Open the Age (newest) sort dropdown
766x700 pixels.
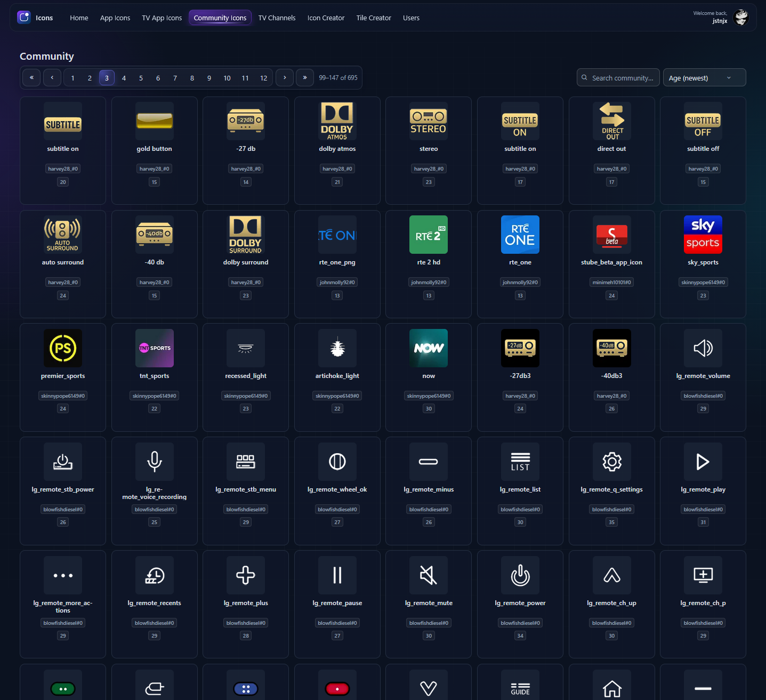click(704, 78)
